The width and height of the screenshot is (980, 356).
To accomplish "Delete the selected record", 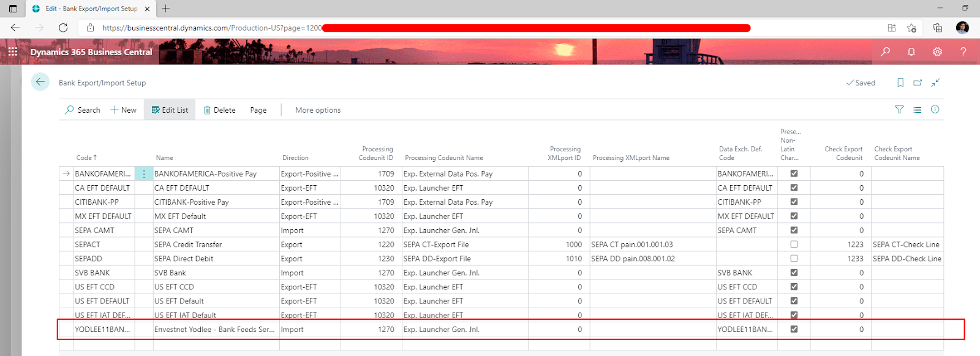I will tap(219, 110).
